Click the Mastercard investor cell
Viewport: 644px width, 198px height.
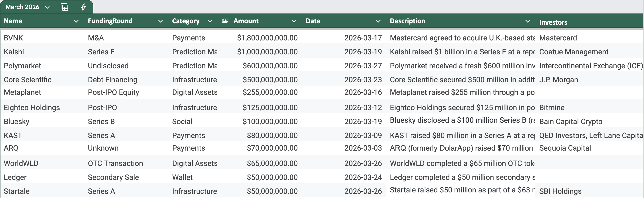point(558,38)
